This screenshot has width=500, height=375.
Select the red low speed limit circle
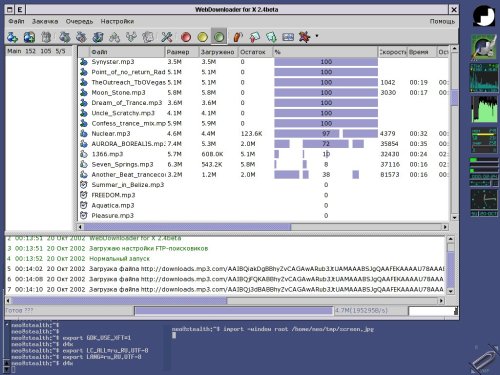tap(186, 37)
